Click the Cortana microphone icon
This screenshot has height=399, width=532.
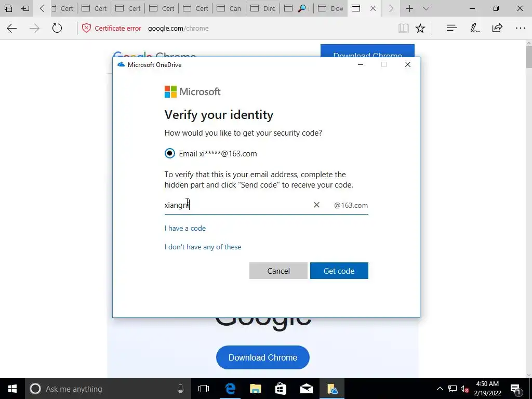click(180, 389)
